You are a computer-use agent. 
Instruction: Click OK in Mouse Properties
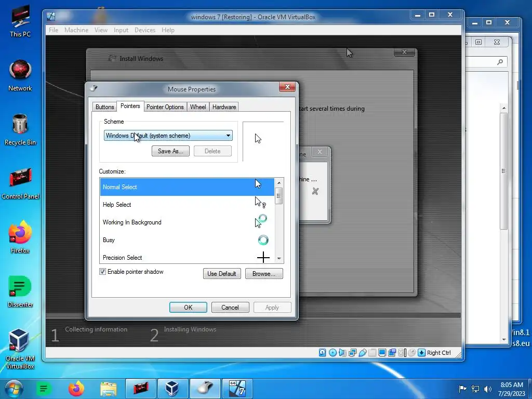188,308
